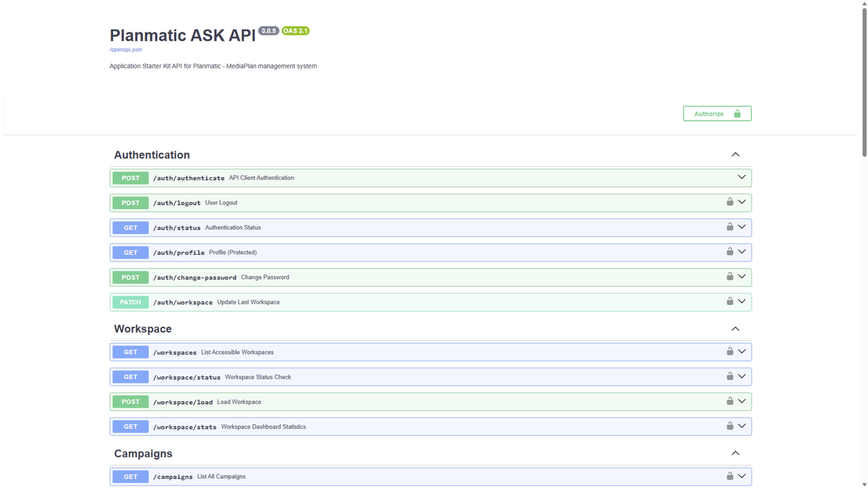This screenshot has height=488, width=868.
Task: Open the /openapi.json link
Action: (125, 49)
